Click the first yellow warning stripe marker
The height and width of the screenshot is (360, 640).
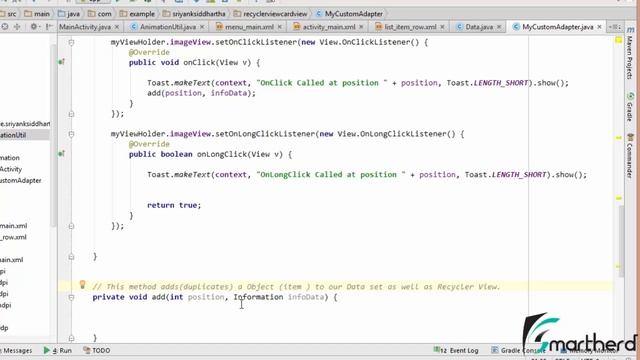point(619,138)
